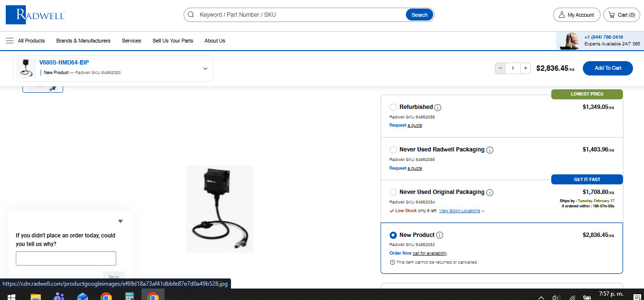The width and height of the screenshot is (644, 300).
Task: Click Request a quote under Refurbished
Action: (x=406, y=125)
